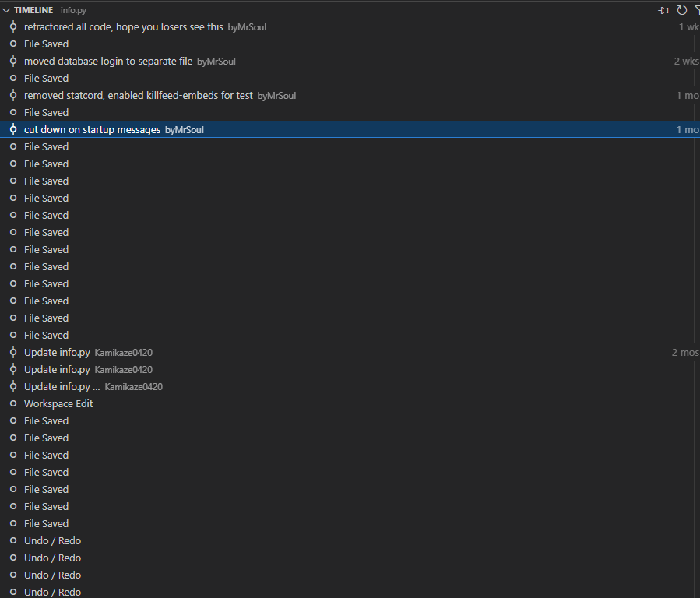The height and width of the screenshot is (598, 700).
Task: Click circle icon beside Workspace Edit entry
Action: [13, 403]
